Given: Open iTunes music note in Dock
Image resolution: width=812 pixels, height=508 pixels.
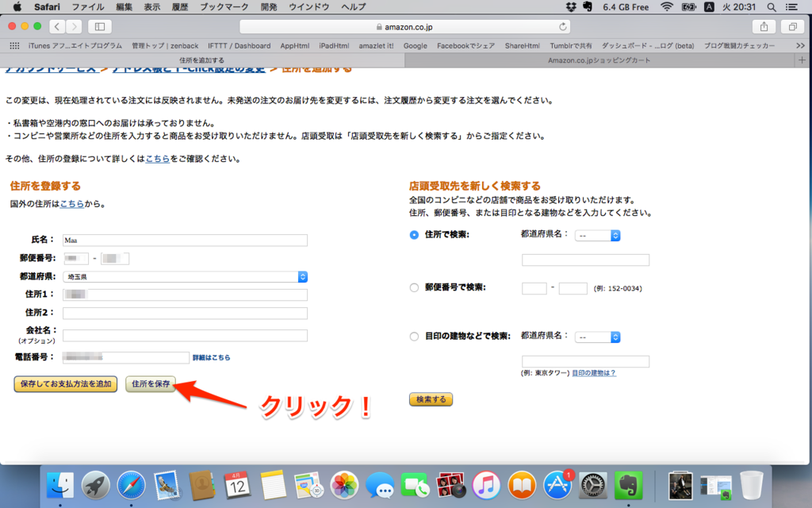Looking at the screenshot, I should [486, 486].
